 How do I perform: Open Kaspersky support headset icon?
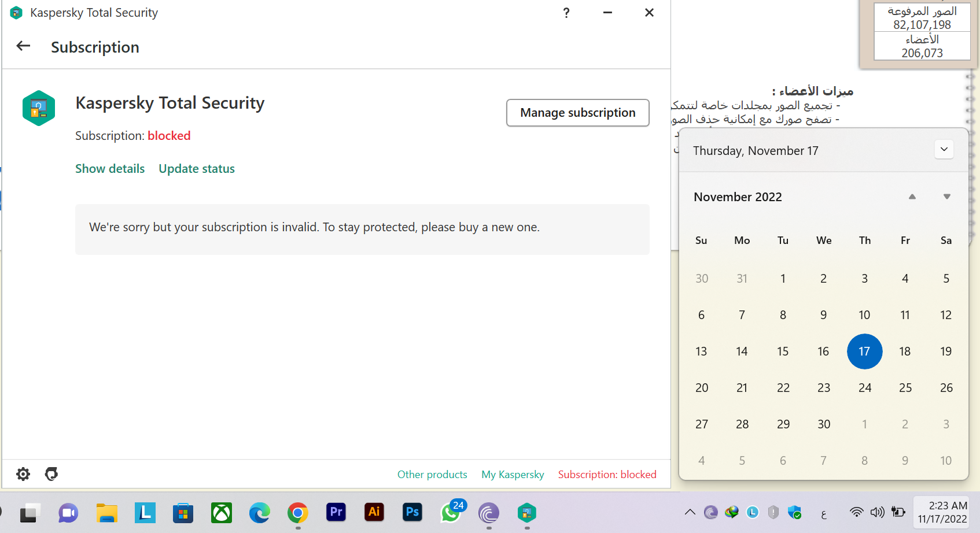point(51,474)
